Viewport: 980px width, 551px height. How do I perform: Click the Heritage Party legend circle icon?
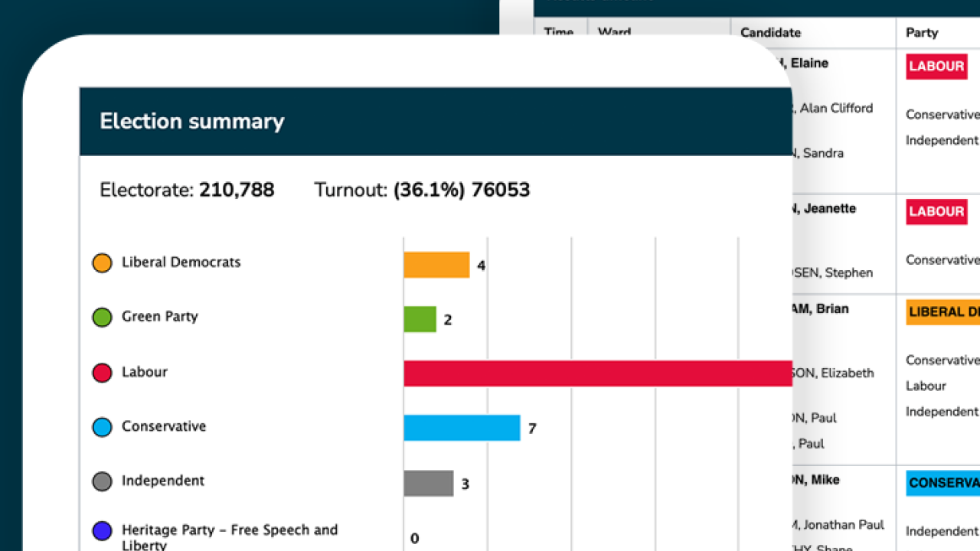point(102,530)
